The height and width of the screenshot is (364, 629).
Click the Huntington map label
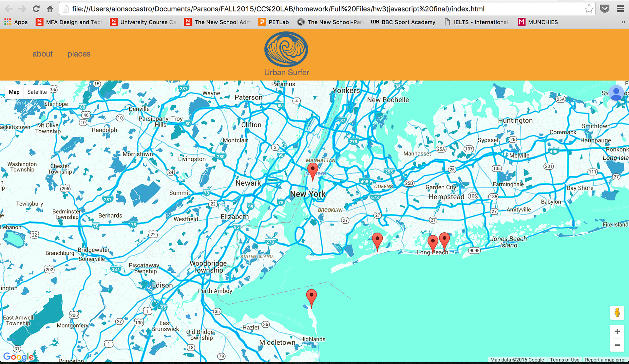515,120
